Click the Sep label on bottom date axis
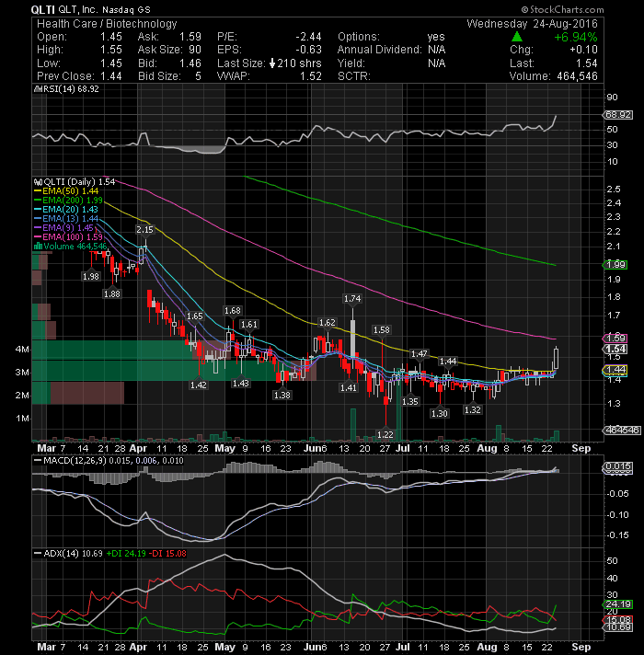The width and height of the screenshot is (644, 655). (x=581, y=647)
